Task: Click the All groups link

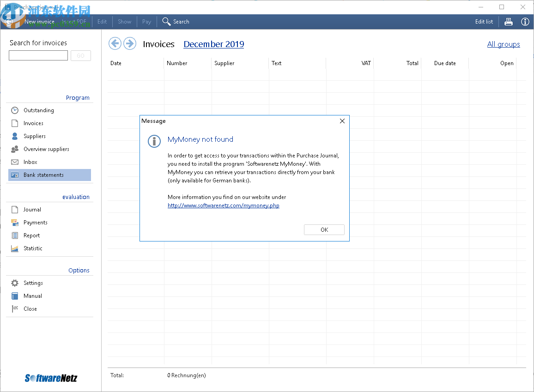Action: pos(504,44)
